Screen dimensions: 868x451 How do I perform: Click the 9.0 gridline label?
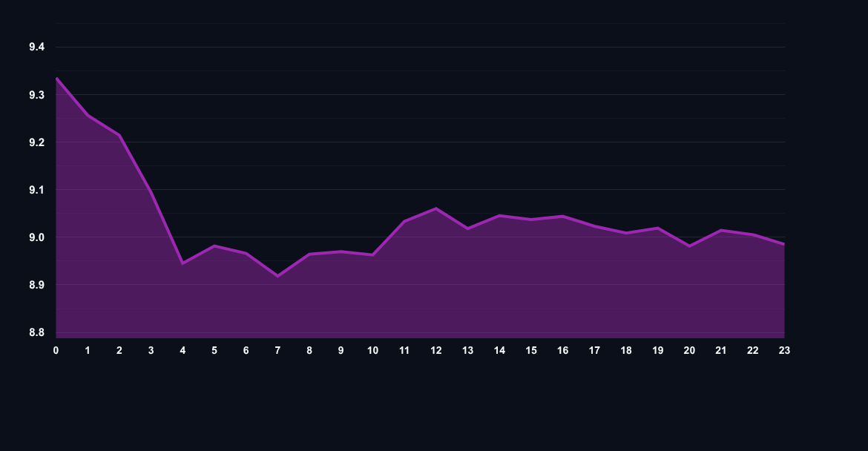pos(36,237)
